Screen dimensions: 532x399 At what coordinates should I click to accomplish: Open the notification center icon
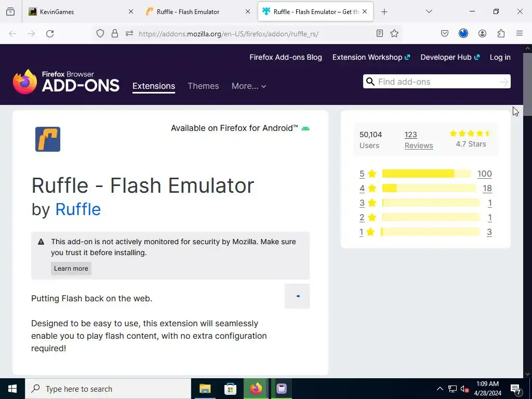coord(516,389)
